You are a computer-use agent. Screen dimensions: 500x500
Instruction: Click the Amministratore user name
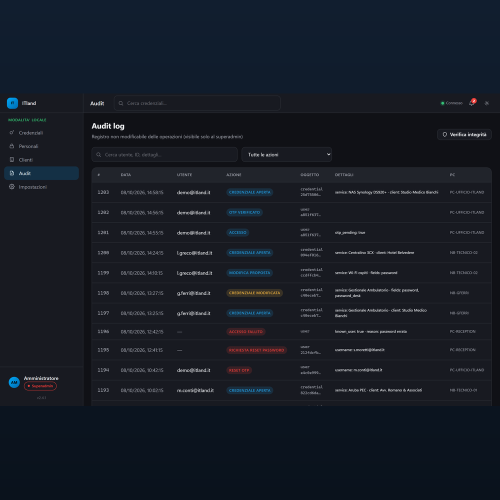[x=41, y=378]
